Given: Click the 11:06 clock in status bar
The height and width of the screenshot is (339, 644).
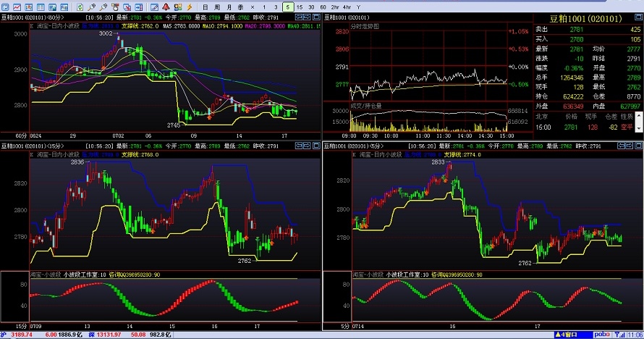Looking at the screenshot, I should point(635,335).
